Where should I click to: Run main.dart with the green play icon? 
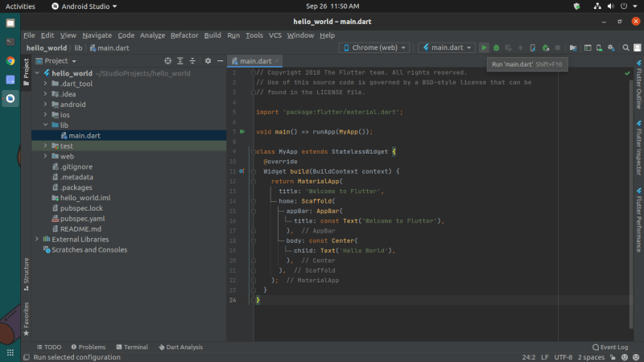485,48
